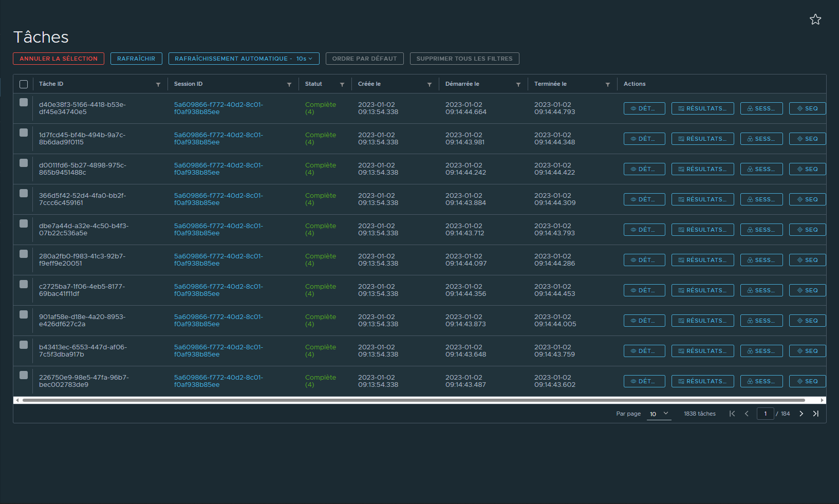Screen dimensions: 839x504
Task: Sort by Statut column header
Action: (313, 84)
